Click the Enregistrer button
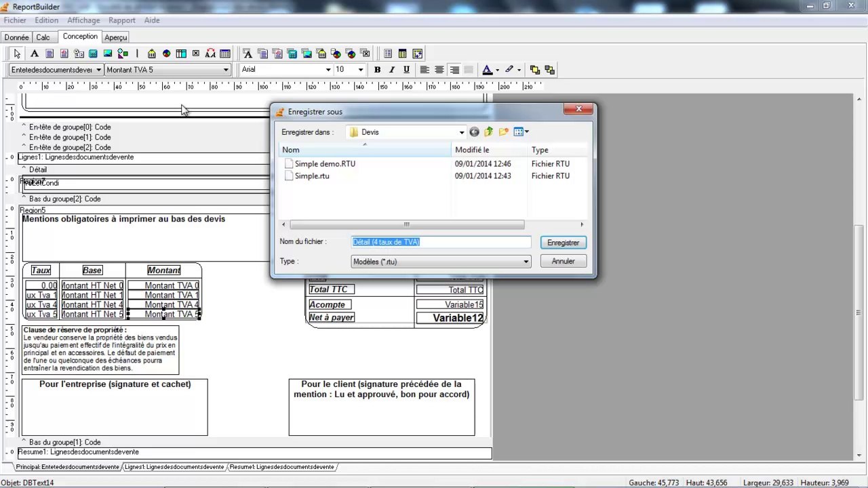 tap(563, 243)
